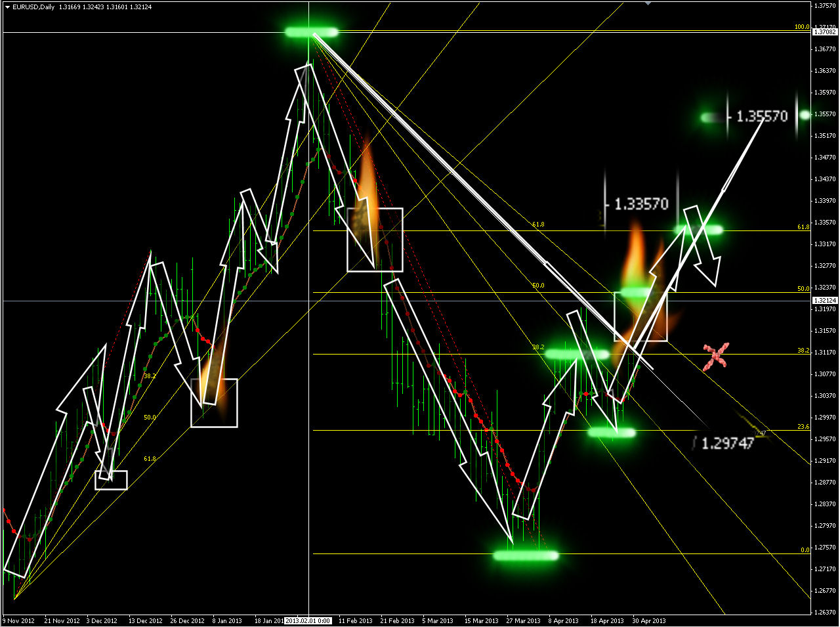
Task: Click the 13 Dec 2012 date label
Action: pos(146,620)
